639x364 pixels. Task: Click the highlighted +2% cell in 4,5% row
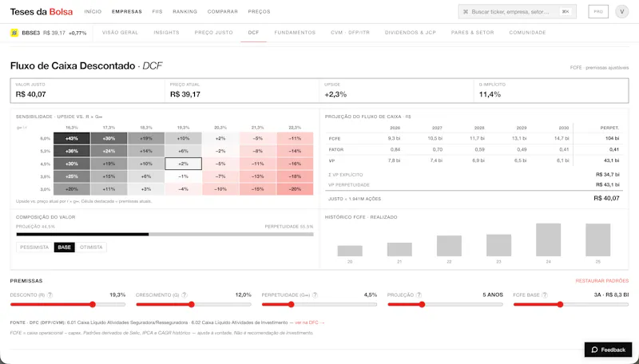tap(184, 164)
